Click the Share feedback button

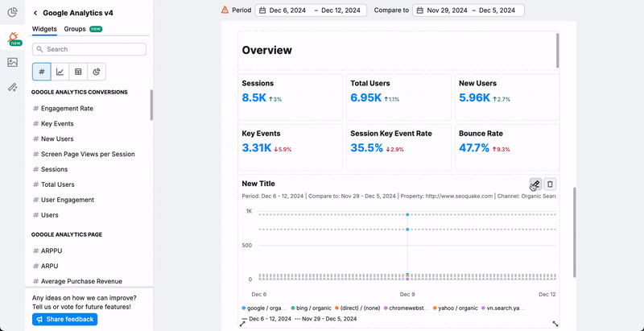(65, 319)
